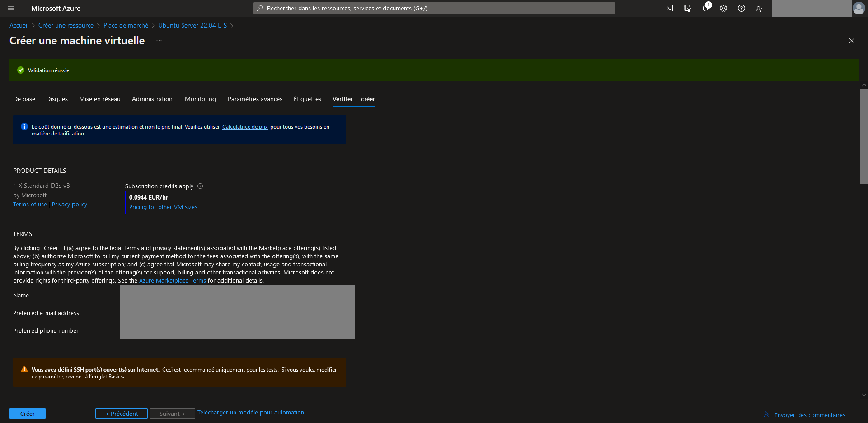
Task: Switch to the Administration tab
Action: click(152, 99)
